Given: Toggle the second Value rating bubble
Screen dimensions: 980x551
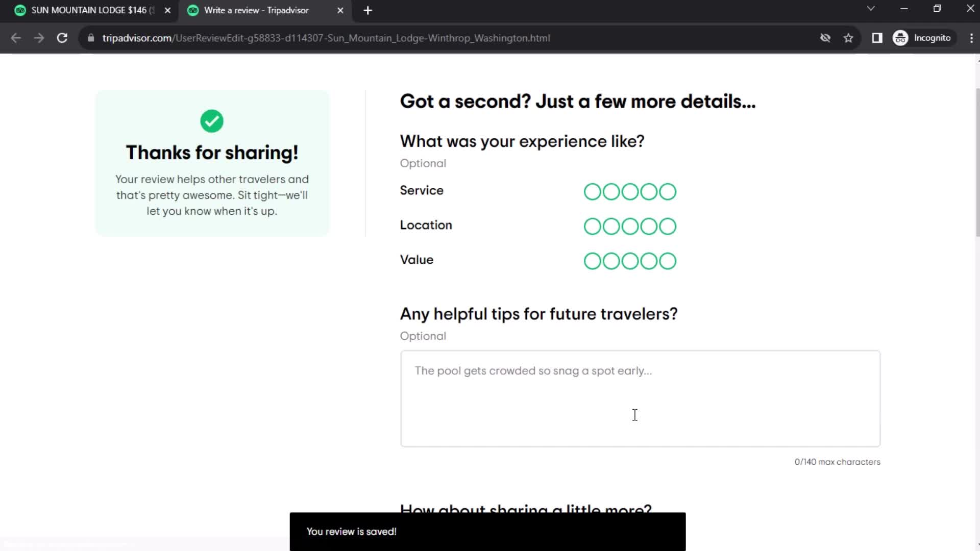Looking at the screenshot, I should (611, 260).
